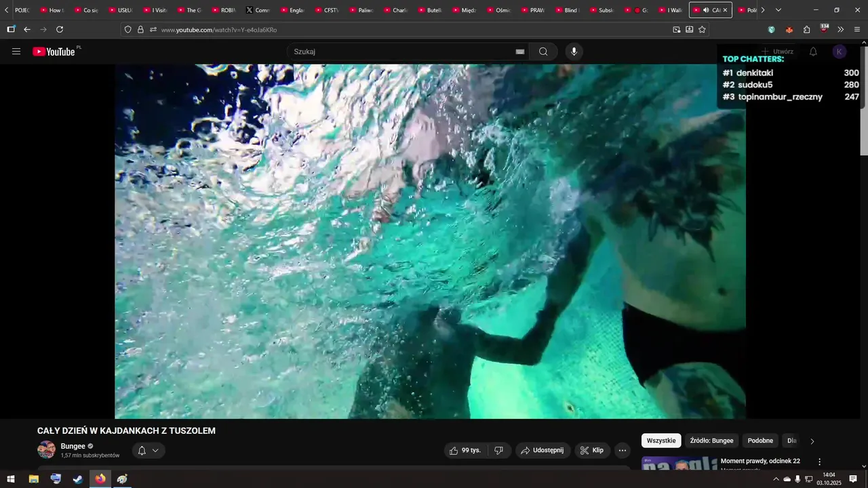Show hidden system tray icons
Screen dimensions: 868x488
click(776, 479)
